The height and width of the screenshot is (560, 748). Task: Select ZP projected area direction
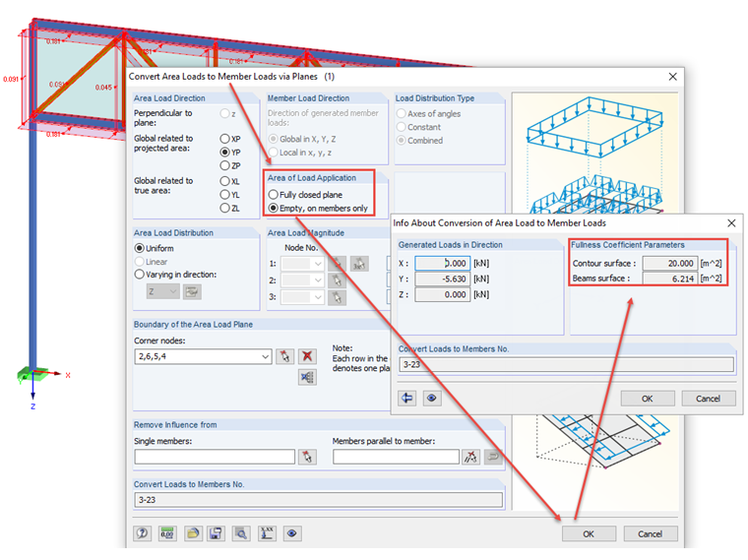point(224,165)
